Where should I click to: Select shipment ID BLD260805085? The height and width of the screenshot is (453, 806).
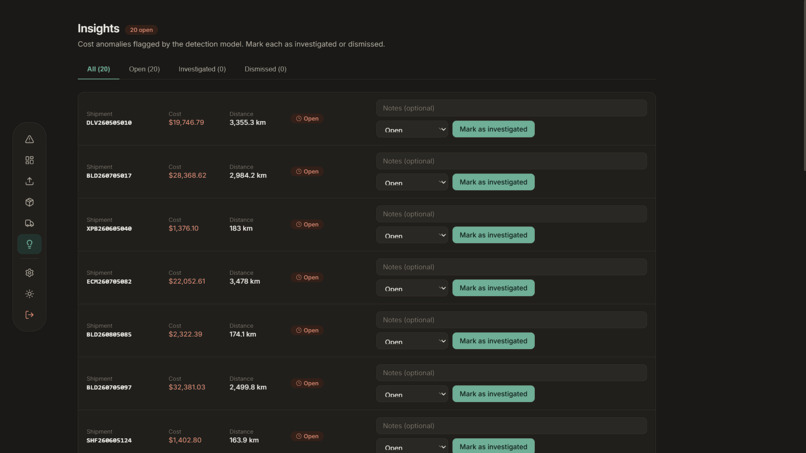(x=109, y=335)
